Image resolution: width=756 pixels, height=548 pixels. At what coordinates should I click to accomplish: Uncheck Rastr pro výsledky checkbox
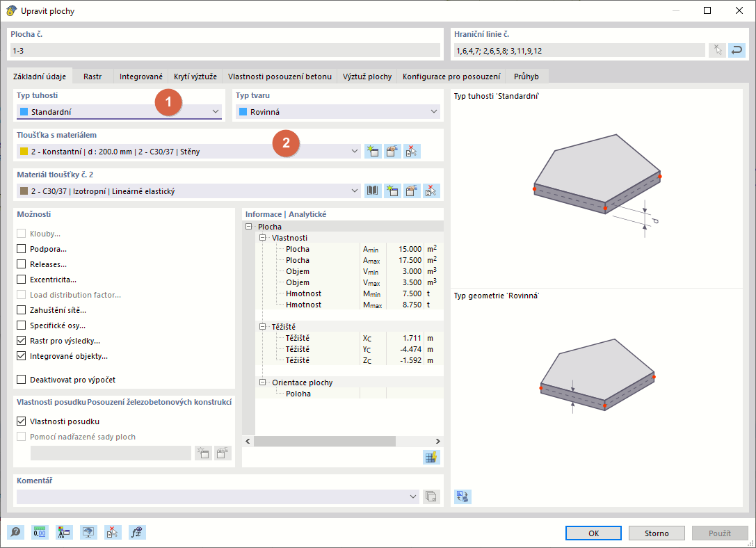(x=22, y=341)
